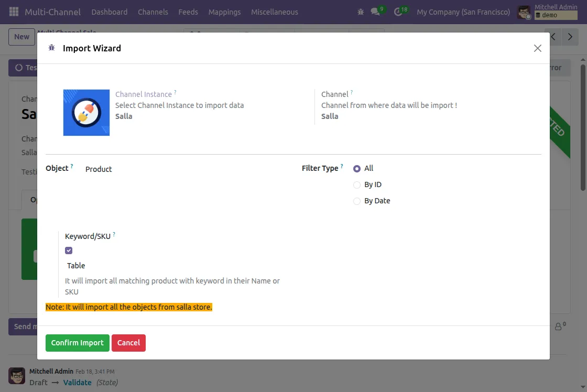Open the Mappings menu
This screenshot has height=392, width=587.
[x=224, y=12]
